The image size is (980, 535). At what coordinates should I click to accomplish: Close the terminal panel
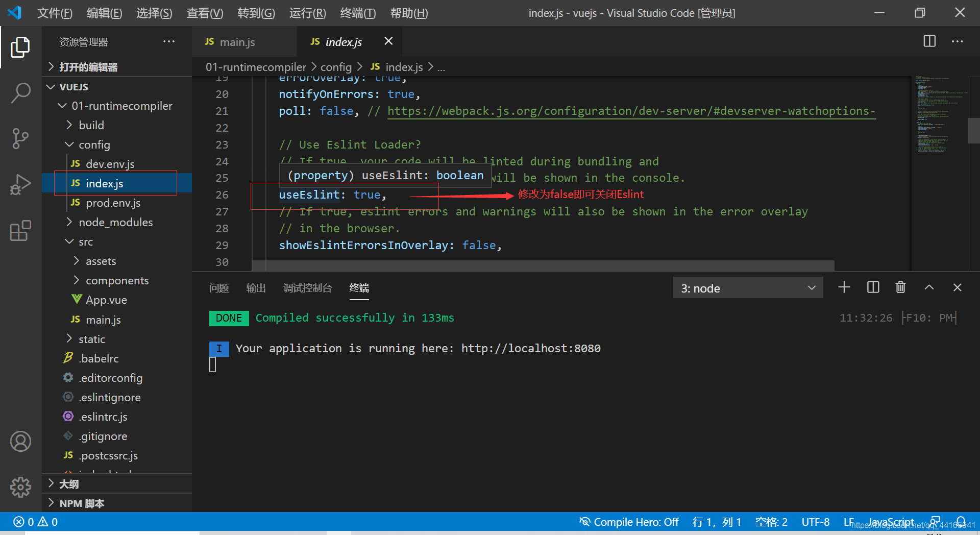click(x=957, y=288)
